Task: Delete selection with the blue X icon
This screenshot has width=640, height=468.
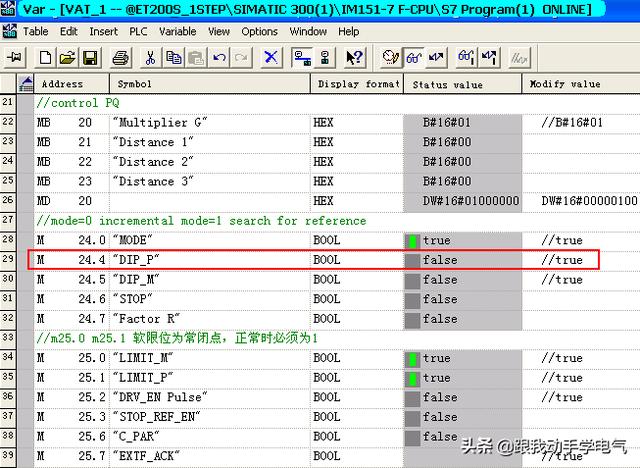Action: click(x=271, y=58)
